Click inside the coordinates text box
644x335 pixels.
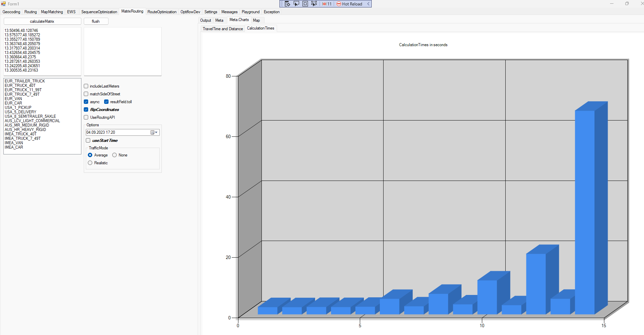tap(42, 51)
